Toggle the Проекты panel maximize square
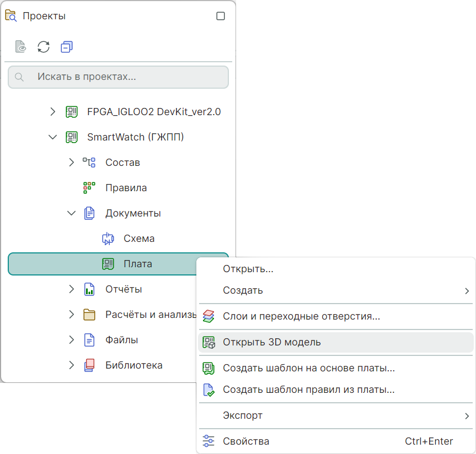 221,17
